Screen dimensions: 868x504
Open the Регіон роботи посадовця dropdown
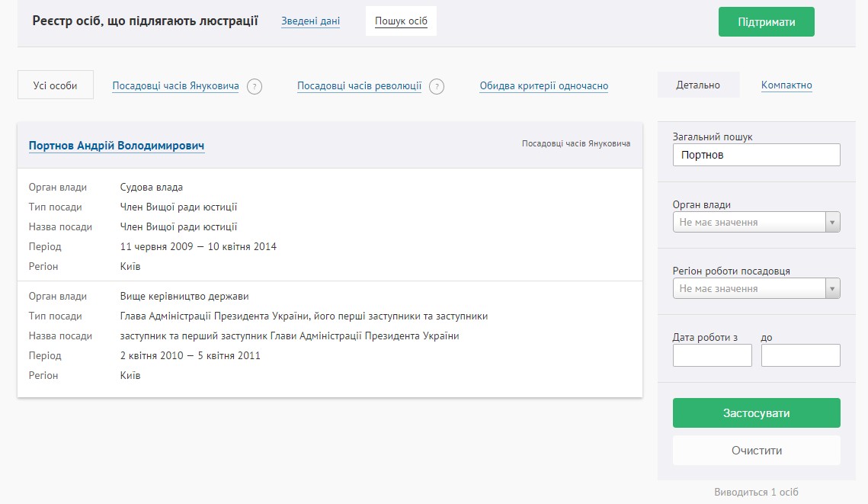pos(756,289)
